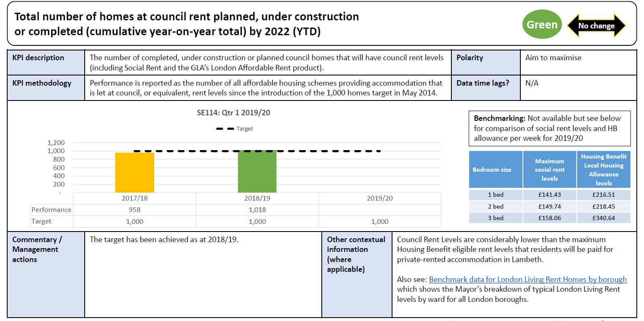Screen dimensions: 644x321
Task: Click the Green RAG status indicator
Action: (x=542, y=24)
